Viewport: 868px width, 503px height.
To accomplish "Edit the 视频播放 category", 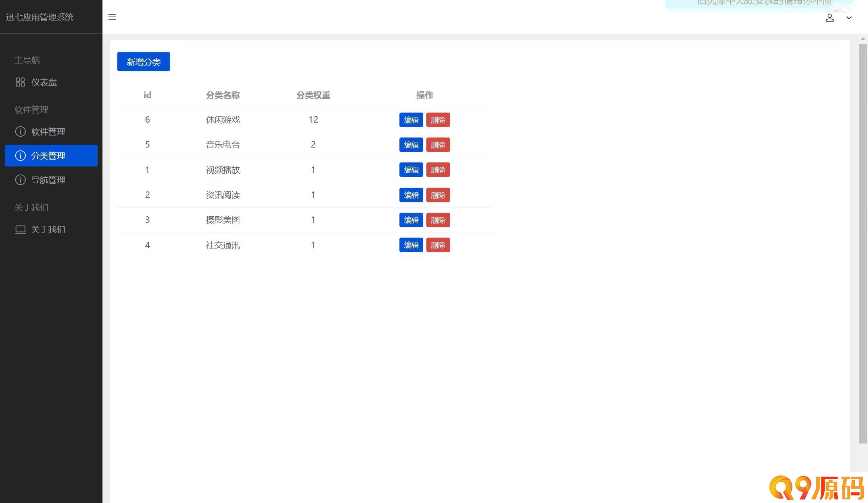I will click(411, 170).
